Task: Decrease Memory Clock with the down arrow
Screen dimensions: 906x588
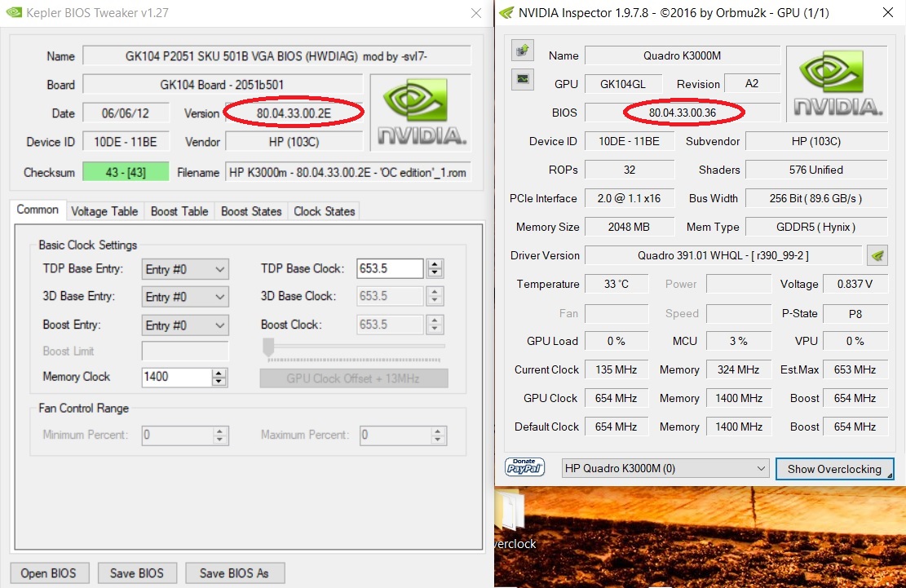Action: pyautogui.click(x=219, y=382)
